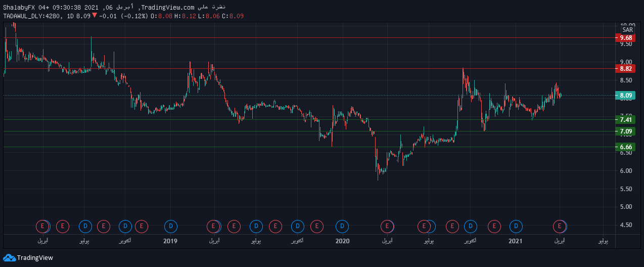Click the TADAWUL_DLY:4280 symbol title
Screen dimensions: 644x267
(32, 16)
